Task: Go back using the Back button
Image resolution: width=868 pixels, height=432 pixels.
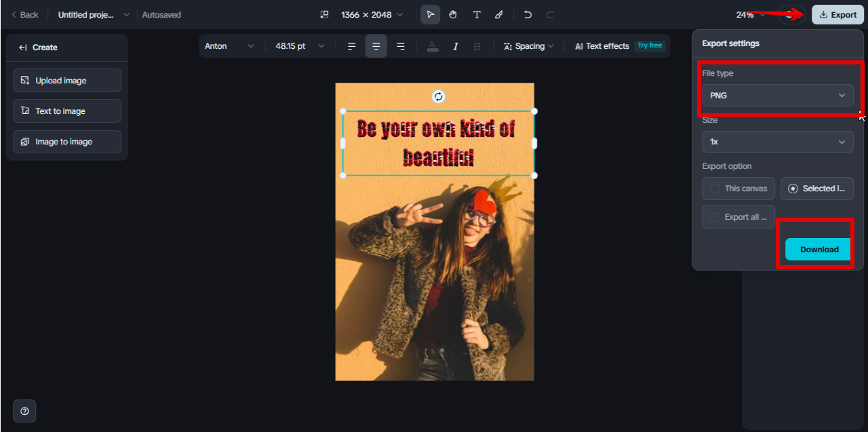Action: pyautogui.click(x=24, y=14)
